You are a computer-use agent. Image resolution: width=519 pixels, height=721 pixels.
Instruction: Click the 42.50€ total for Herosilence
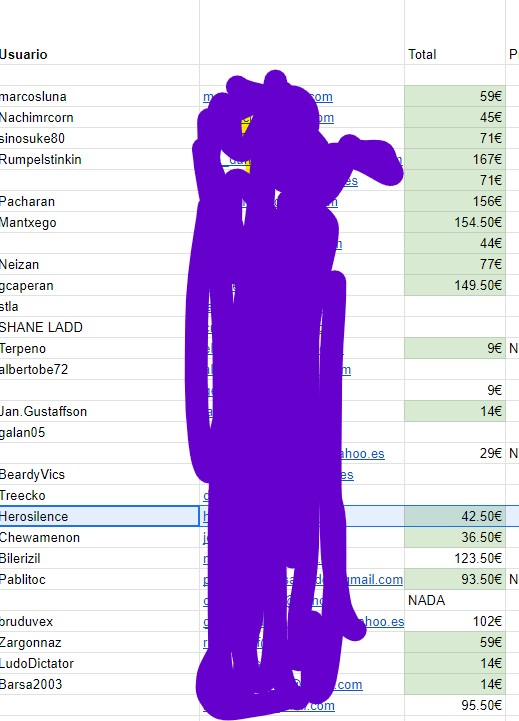(455, 516)
